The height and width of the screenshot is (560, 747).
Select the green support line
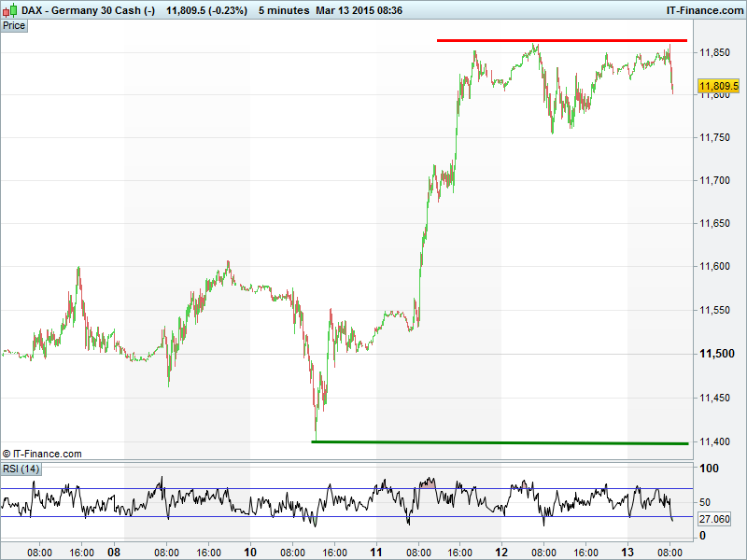click(500, 442)
